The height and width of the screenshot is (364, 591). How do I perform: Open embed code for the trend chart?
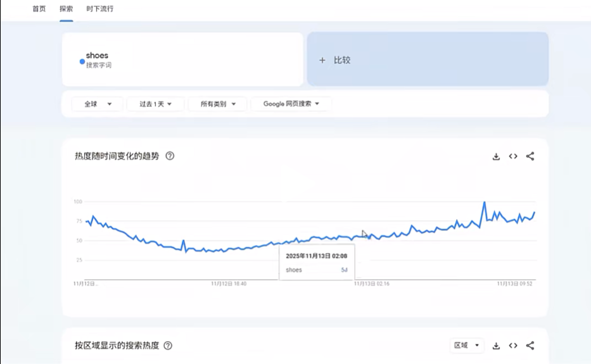pyautogui.click(x=513, y=156)
